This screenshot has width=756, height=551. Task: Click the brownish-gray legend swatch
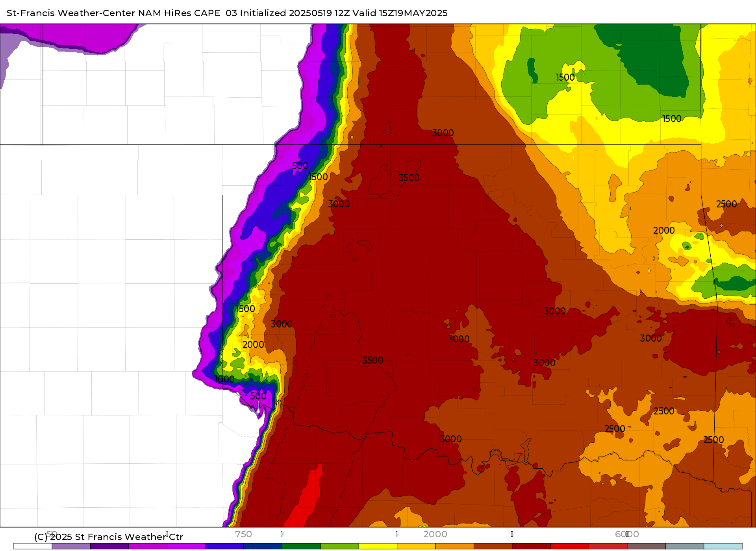646,546
